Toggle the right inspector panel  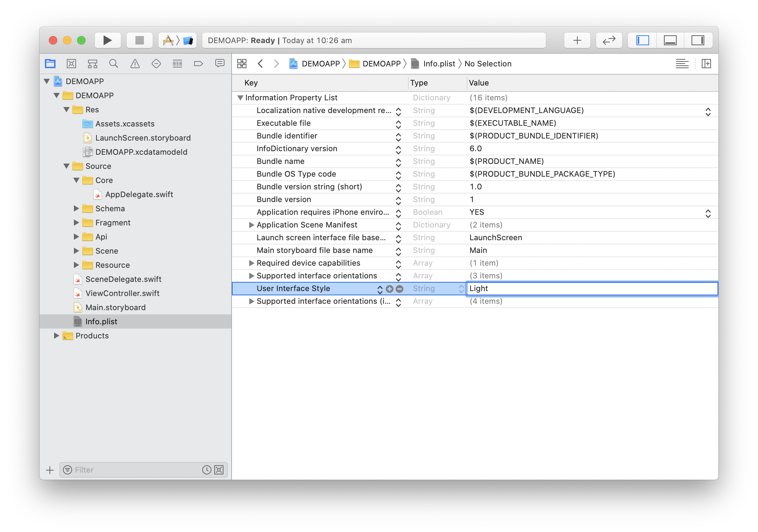698,40
